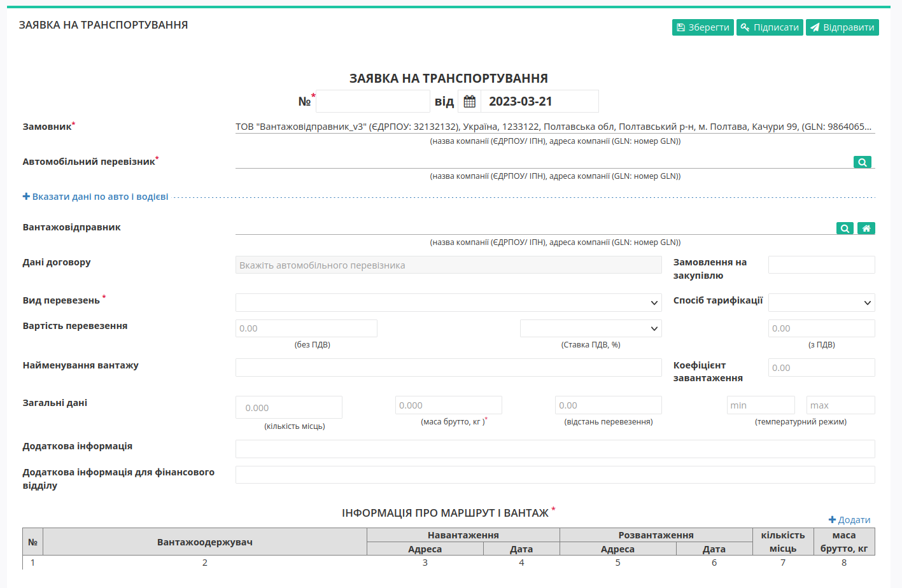Click the Зберегти save button
902x588 pixels.
(x=703, y=27)
